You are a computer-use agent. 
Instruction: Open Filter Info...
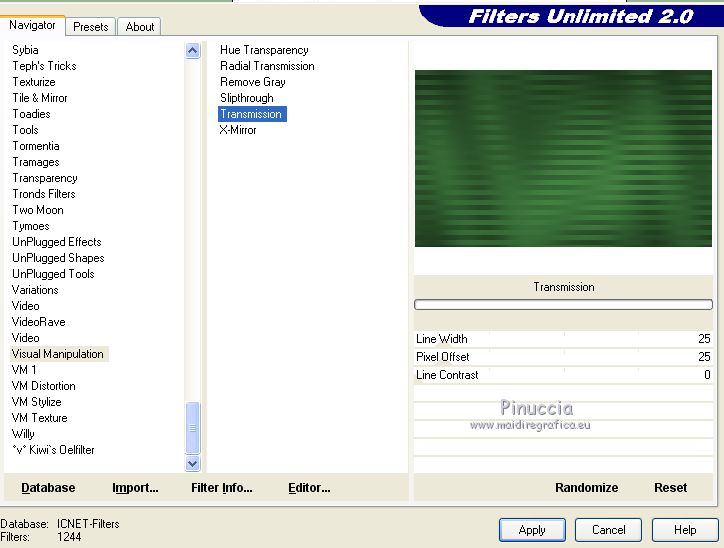(222, 488)
